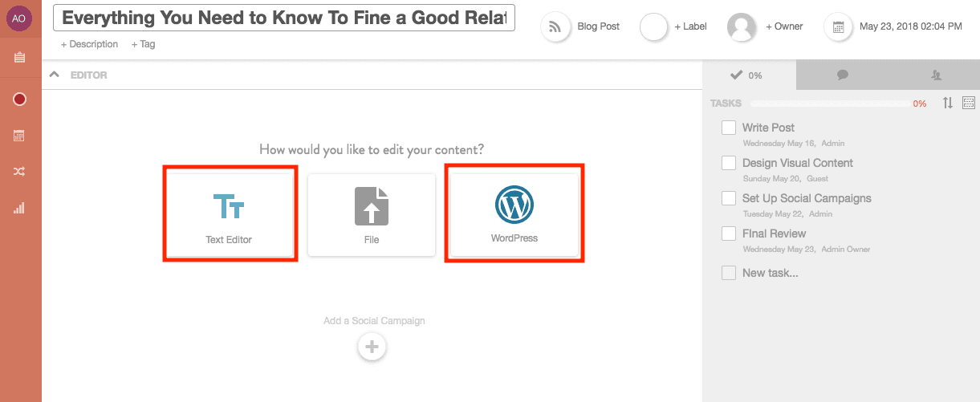Screen dimensions: 980x402
Task: Choose the File upload option
Action: [x=372, y=214]
